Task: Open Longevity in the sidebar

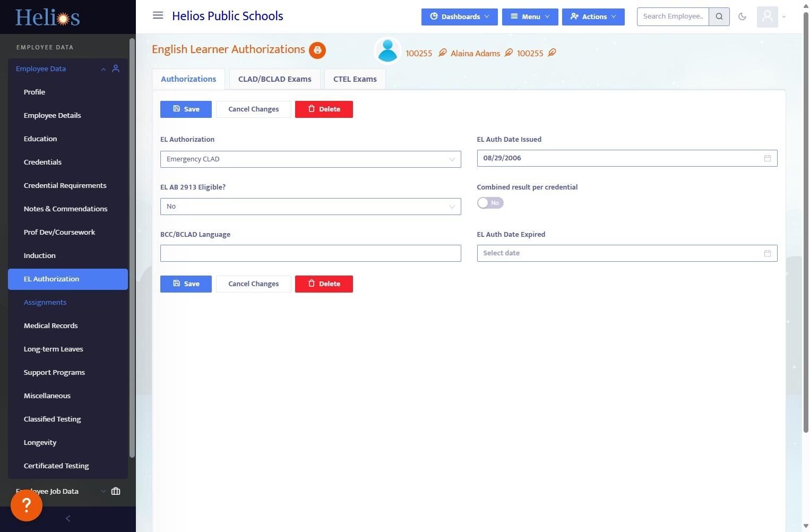Action: 68,442
